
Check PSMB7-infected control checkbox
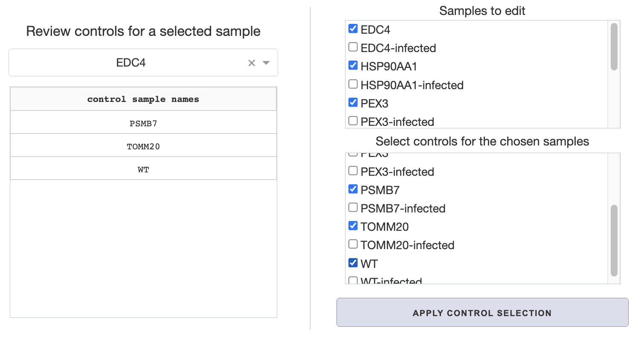pyautogui.click(x=353, y=207)
